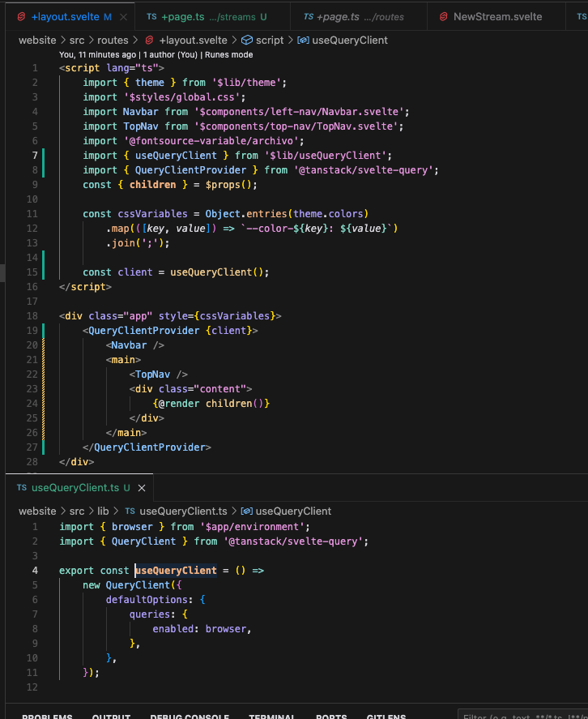Click the TS icon on the streams +page.ts tab

pyautogui.click(x=151, y=17)
